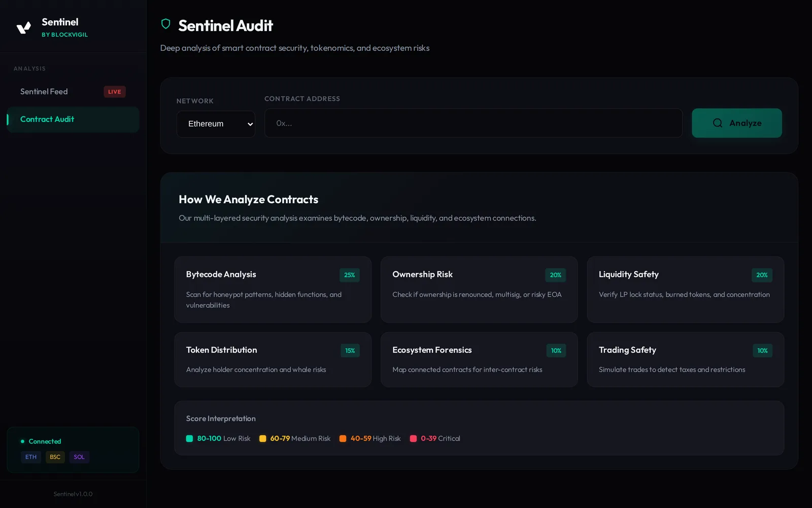Select the Contract Audit menu item
Screen dimensions: 812x508
pyautogui.click(x=73, y=119)
